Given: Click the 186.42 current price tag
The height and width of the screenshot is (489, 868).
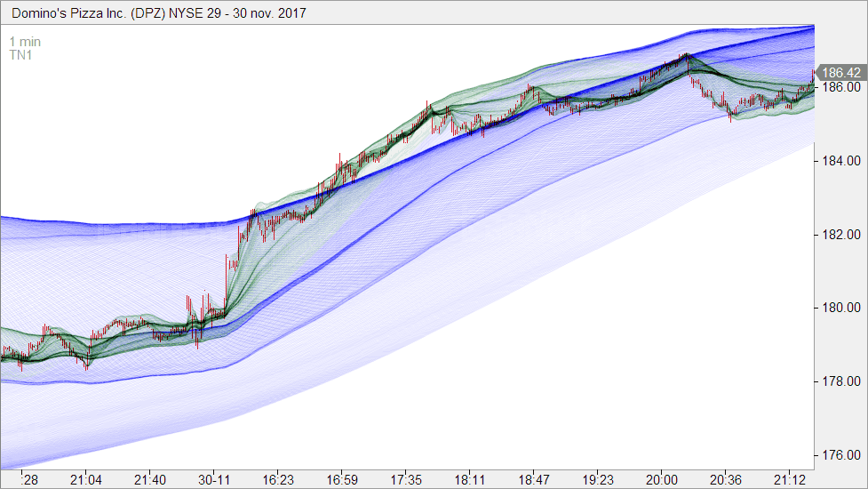Looking at the screenshot, I should [x=840, y=73].
